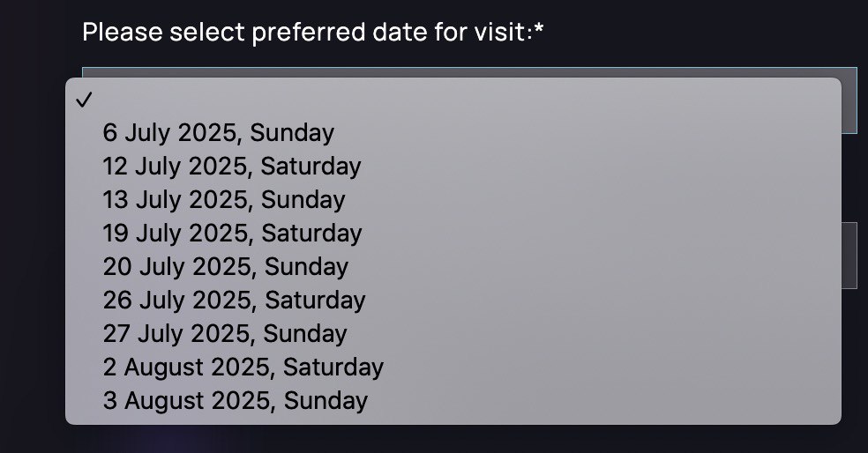Choose the first Saturday listed

pos(231,167)
